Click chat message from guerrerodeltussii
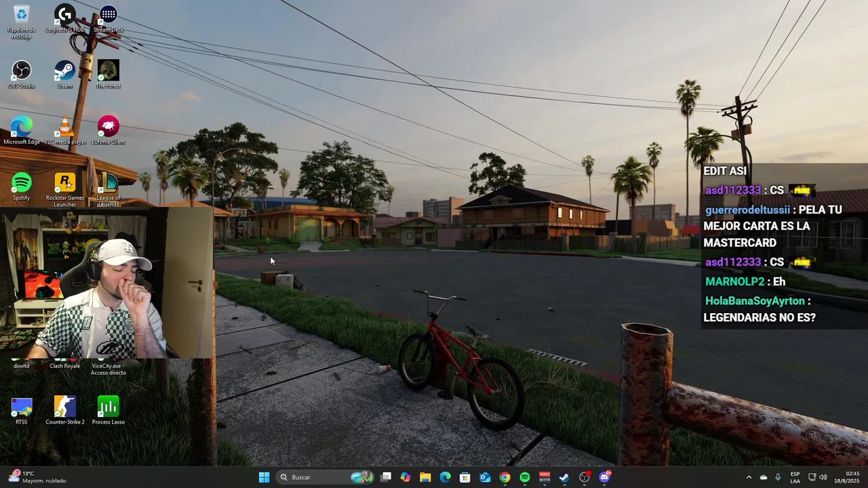The width and height of the screenshot is (868, 488). 773,226
